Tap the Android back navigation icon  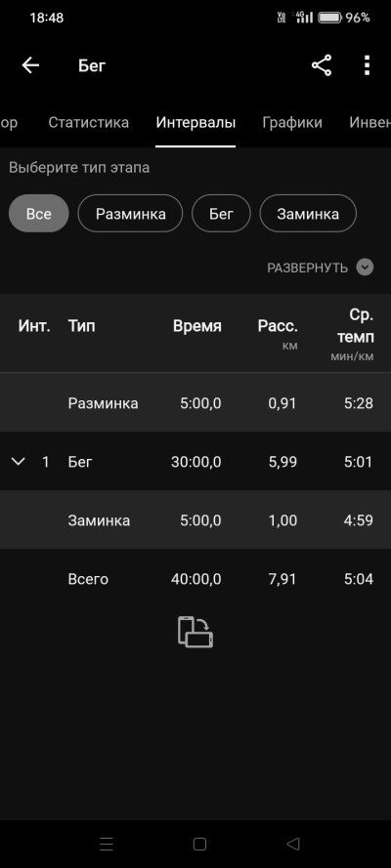pyautogui.click(x=293, y=844)
